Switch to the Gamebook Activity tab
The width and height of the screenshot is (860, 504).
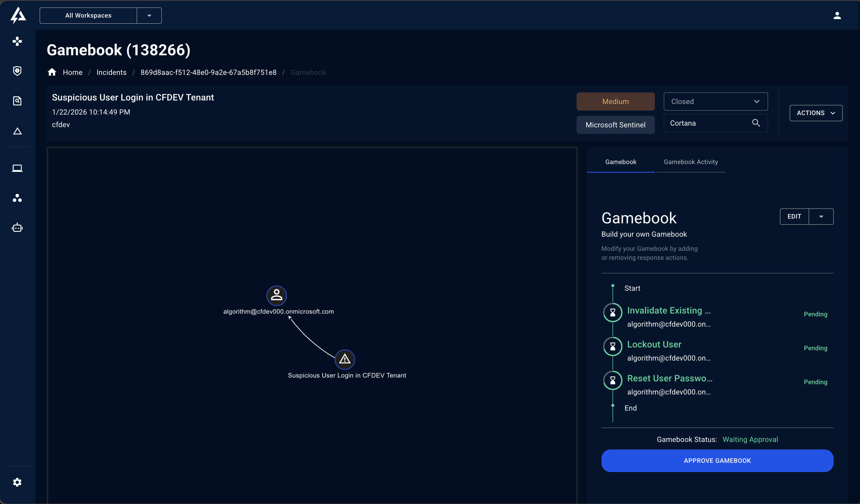(691, 162)
